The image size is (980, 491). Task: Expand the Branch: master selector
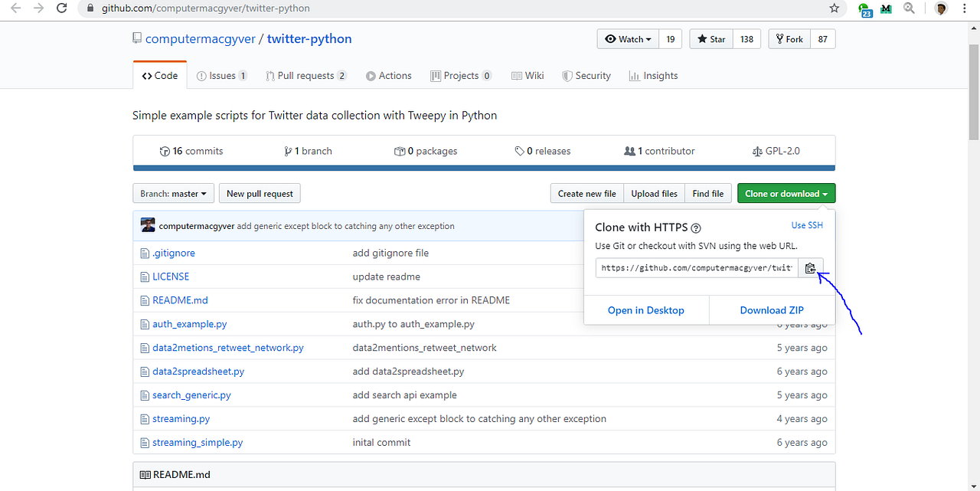173,193
